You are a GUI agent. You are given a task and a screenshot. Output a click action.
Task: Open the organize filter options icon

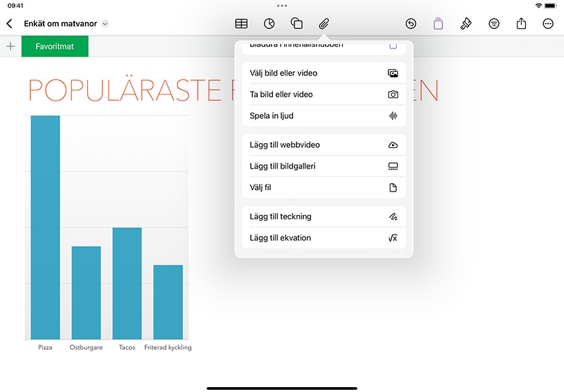494,24
